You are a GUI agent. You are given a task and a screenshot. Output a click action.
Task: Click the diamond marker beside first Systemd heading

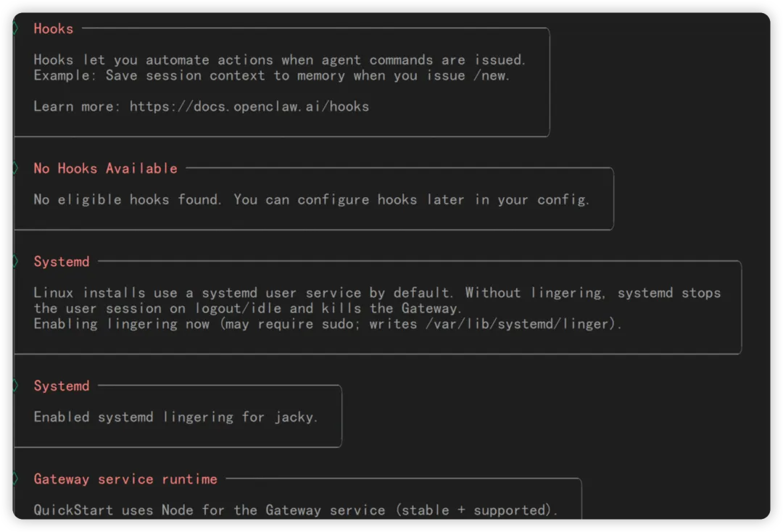(15, 262)
